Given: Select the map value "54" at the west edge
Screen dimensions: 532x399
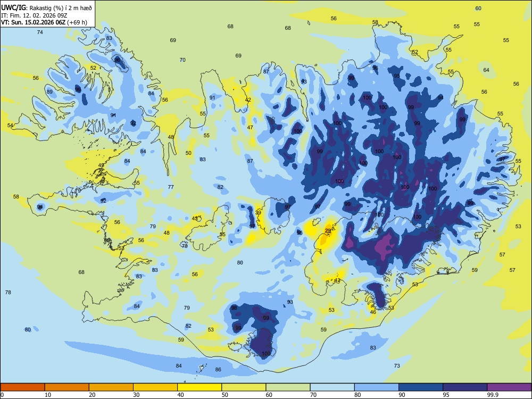Looking at the screenshot, I should click(x=10, y=125).
